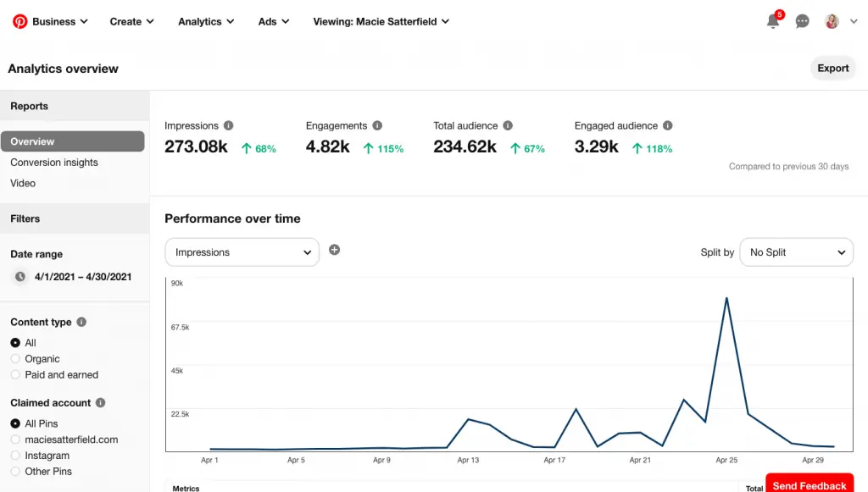Click the Apr 25 peak on chart

pos(726,299)
